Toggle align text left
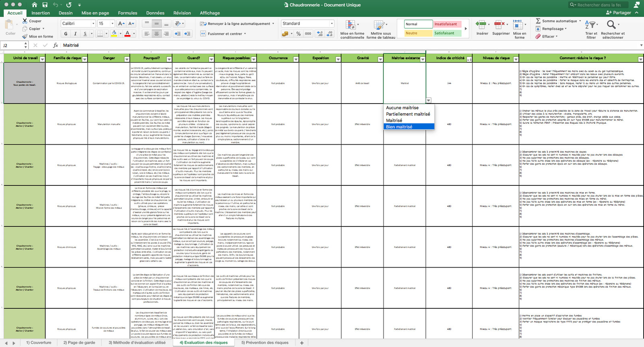The image size is (644, 347). coord(147,34)
